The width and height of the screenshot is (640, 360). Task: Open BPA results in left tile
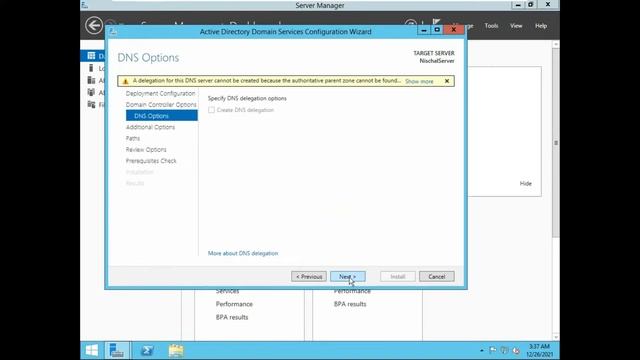(232, 317)
